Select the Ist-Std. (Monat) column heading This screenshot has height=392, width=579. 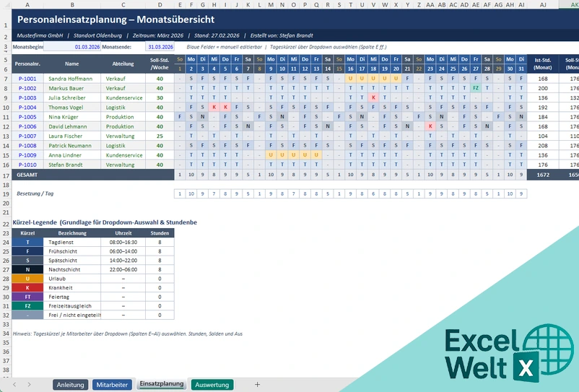coord(543,64)
